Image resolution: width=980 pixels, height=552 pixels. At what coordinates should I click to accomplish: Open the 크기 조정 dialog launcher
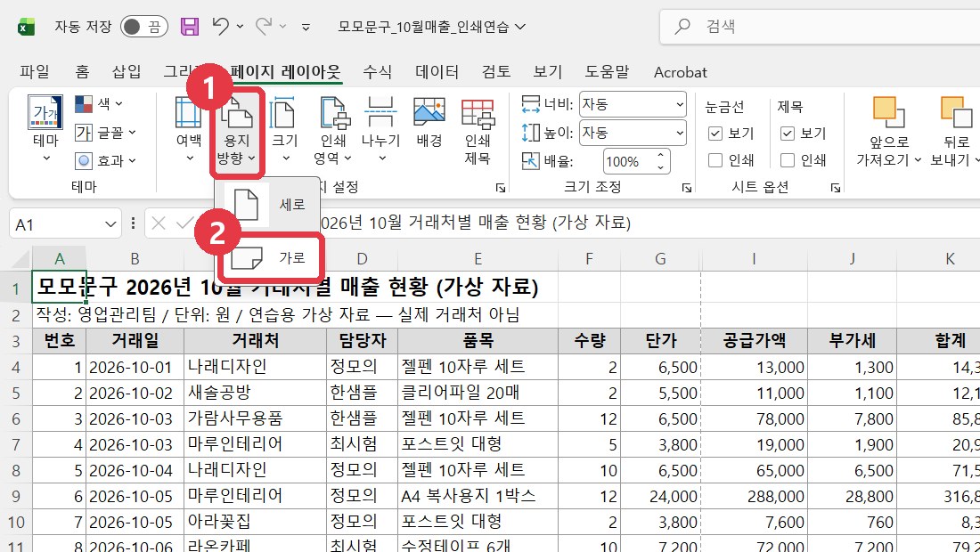click(686, 187)
